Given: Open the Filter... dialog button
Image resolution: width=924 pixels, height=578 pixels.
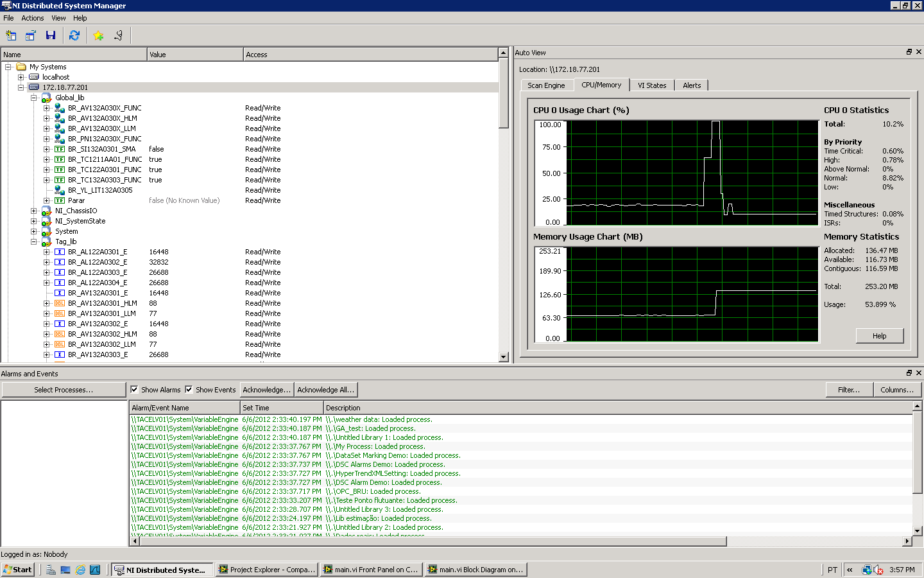Looking at the screenshot, I should 849,390.
